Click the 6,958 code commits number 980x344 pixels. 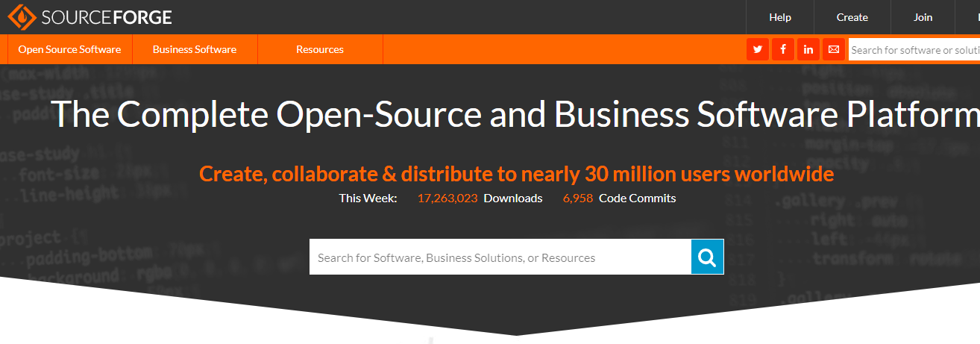[x=578, y=198]
